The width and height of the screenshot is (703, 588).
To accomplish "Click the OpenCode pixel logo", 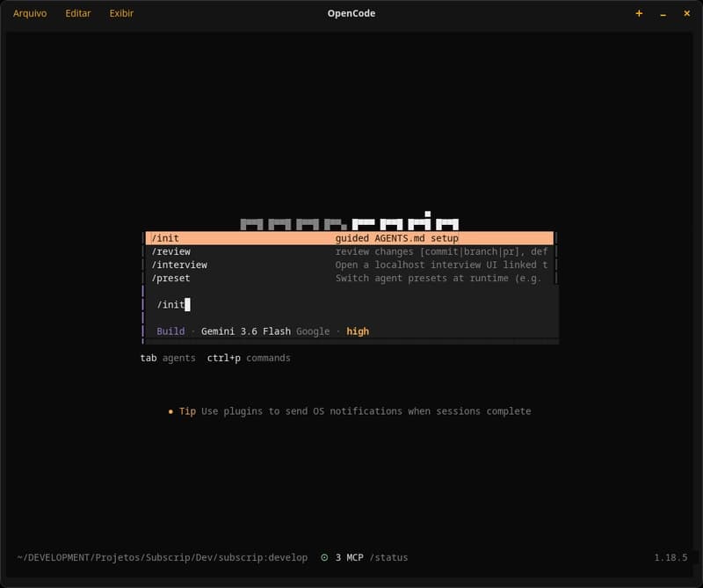I will [350, 221].
